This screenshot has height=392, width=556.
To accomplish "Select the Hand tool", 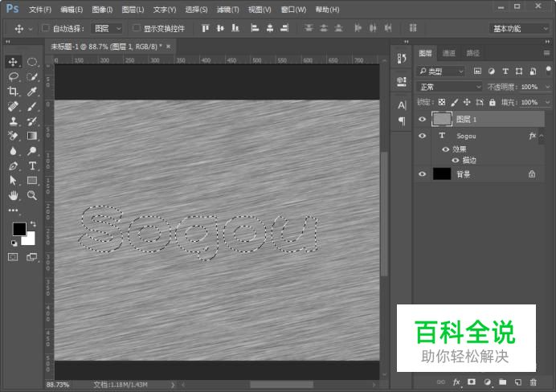I will [13, 195].
